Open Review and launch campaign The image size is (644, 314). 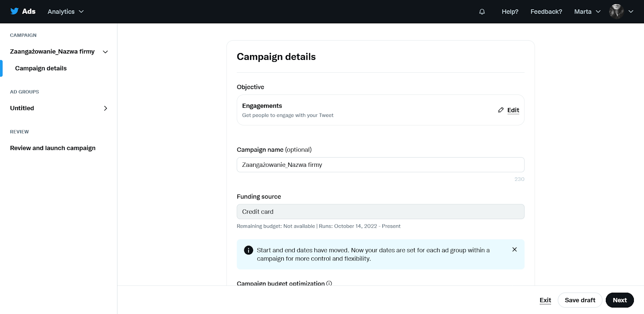(x=53, y=148)
